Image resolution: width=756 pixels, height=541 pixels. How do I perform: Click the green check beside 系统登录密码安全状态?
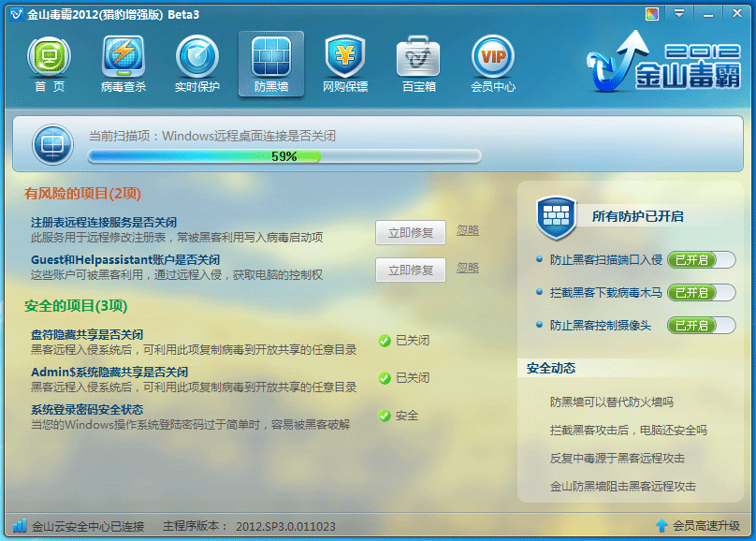click(x=385, y=416)
